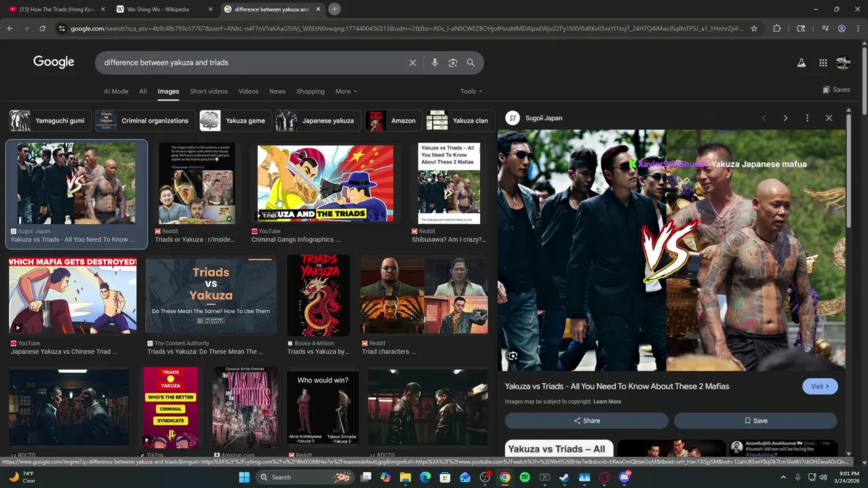This screenshot has width=868, height=488.
Task: Click the browser address bar
Action: (x=407, y=28)
